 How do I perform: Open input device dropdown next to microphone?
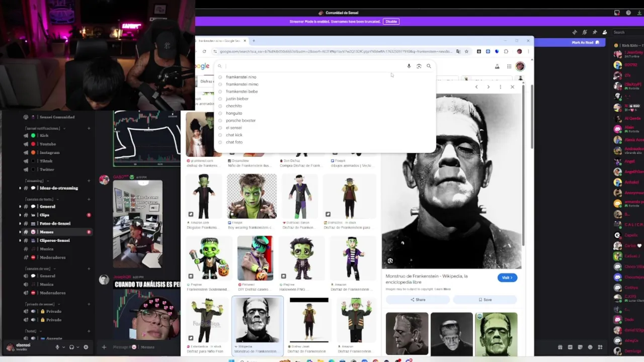coord(63,347)
